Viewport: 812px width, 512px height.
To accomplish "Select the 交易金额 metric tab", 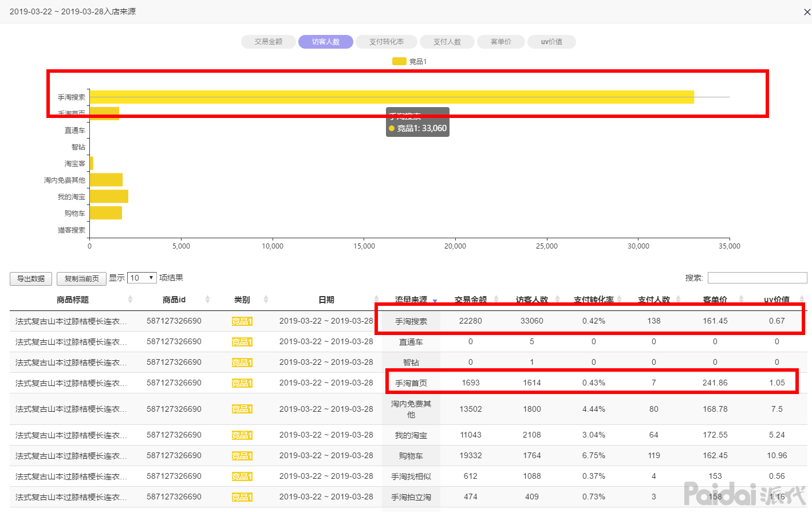I will 269,42.
